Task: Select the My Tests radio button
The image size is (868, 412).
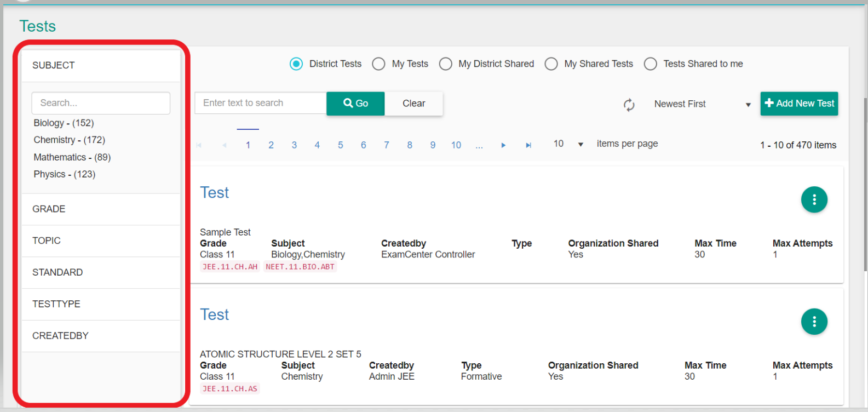Action: (379, 64)
